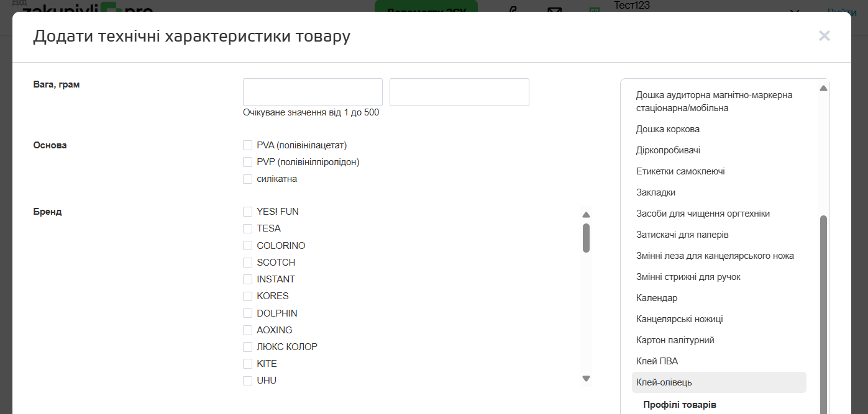Click the phone icon in header
868x414 pixels.
pos(513,10)
